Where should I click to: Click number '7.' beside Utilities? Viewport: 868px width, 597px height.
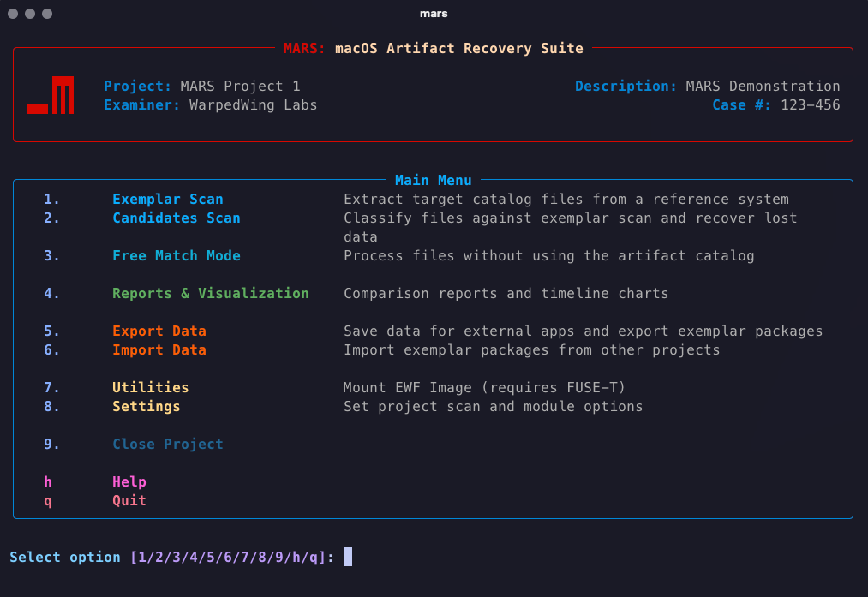pos(51,387)
